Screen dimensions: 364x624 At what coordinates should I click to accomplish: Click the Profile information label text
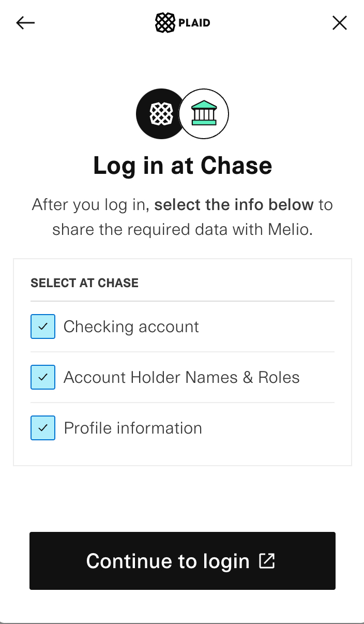132,428
